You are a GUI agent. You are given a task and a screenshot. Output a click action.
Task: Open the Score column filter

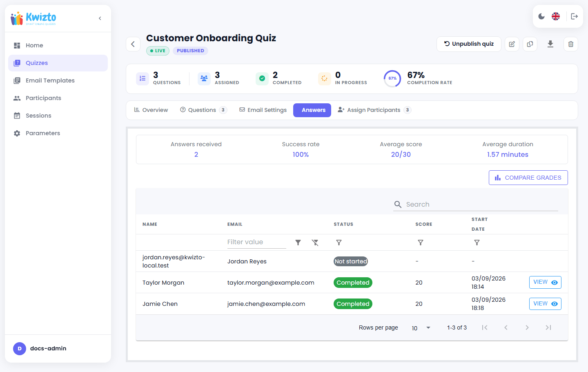pos(421,243)
